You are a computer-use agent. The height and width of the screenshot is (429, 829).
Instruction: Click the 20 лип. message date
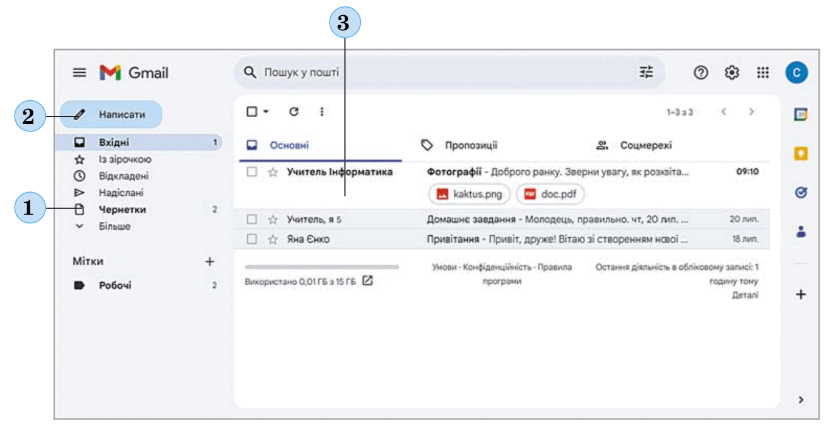[744, 219]
